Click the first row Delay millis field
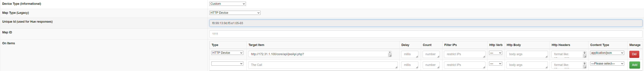Image resolution: width=644 pixels, height=71 pixels. coord(410,54)
